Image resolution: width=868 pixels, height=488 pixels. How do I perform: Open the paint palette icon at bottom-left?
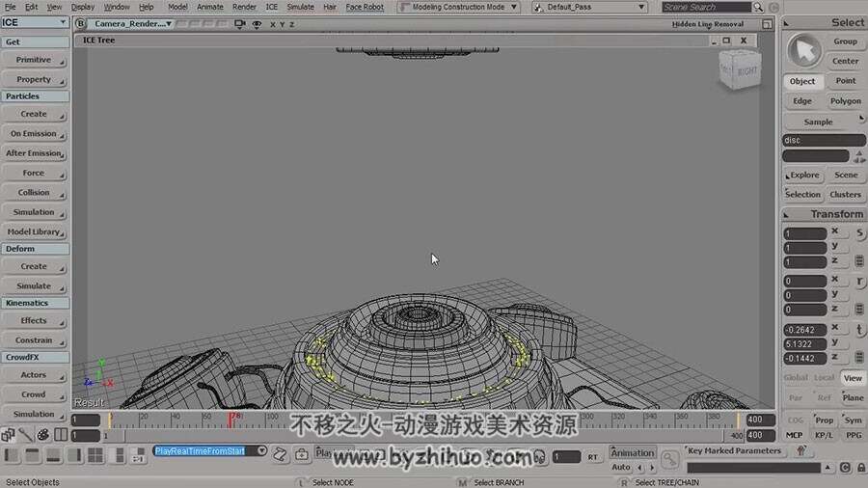click(x=43, y=435)
